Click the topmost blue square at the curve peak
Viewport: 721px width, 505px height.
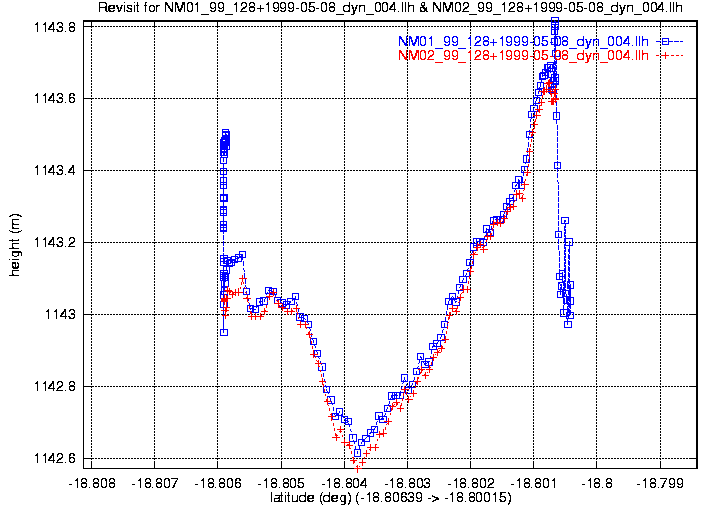(555, 21)
